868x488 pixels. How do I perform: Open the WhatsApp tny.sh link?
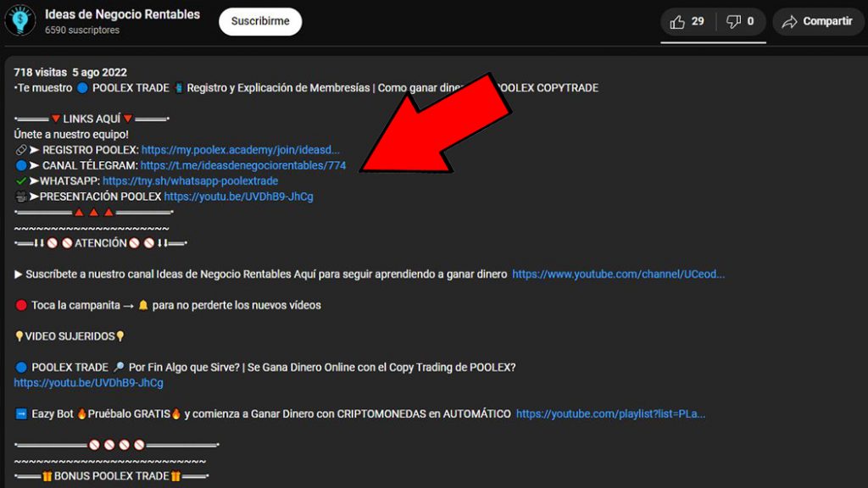(190, 181)
